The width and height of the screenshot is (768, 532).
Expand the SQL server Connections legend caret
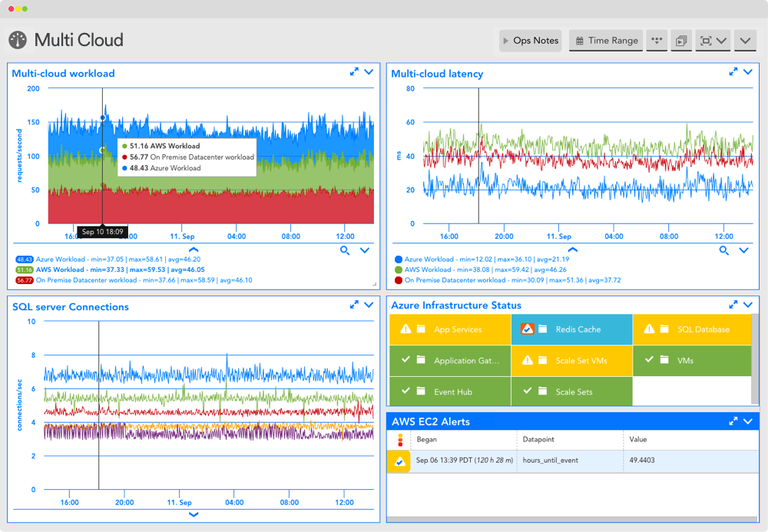coord(194,514)
